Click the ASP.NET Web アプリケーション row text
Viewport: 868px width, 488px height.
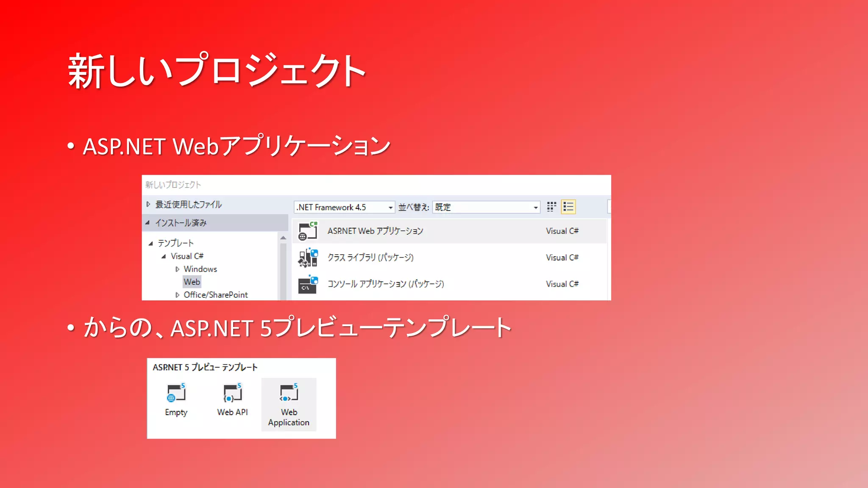tap(375, 231)
